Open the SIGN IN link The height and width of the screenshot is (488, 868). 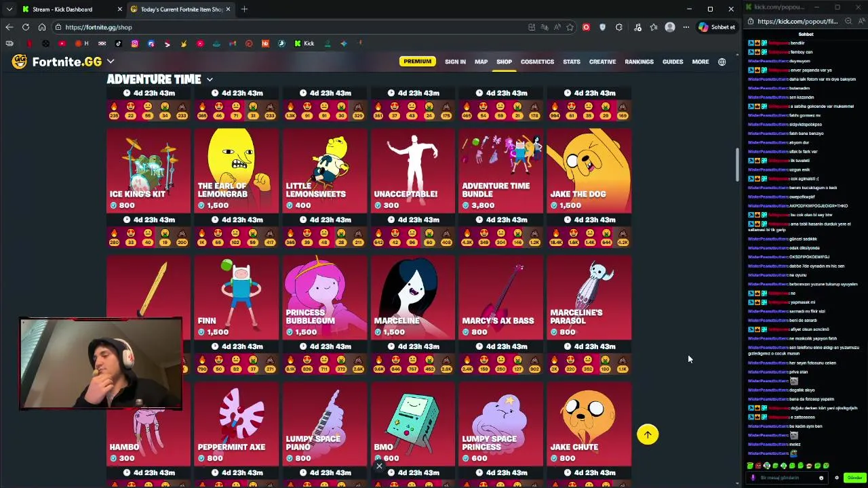455,62
